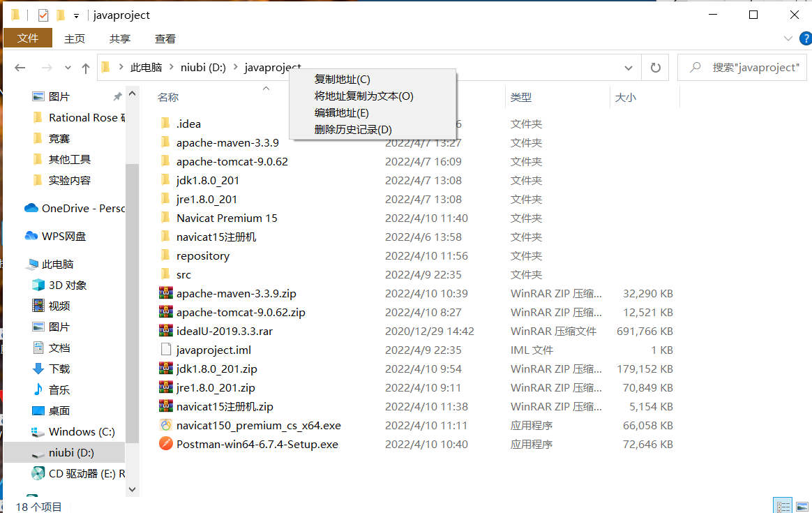Select the Navicat Premium 15 folder name
812x513 pixels.
[x=227, y=218]
